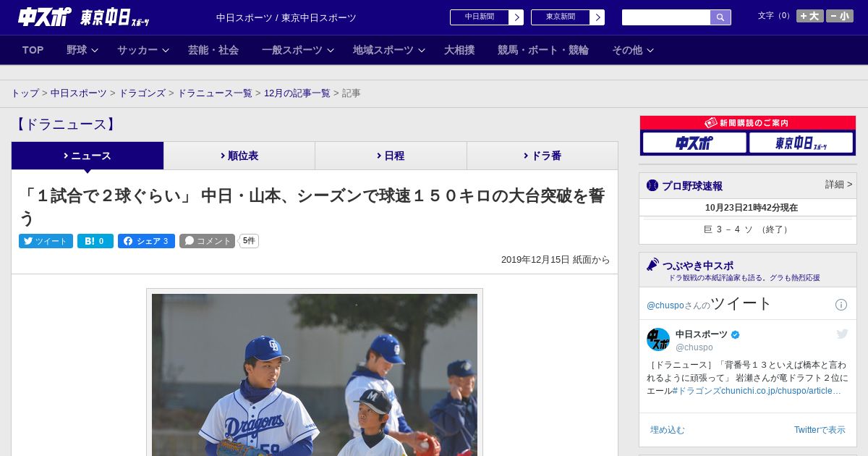This screenshot has height=456, width=868.
Task: Click the 12月の記事一覧 breadcrumb link
Action: pos(297,93)
